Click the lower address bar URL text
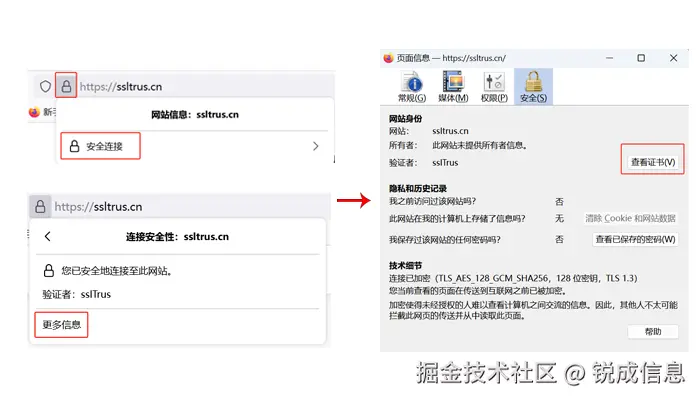The width and height of the screenshot is (700, 400). [x=98, y=207]
